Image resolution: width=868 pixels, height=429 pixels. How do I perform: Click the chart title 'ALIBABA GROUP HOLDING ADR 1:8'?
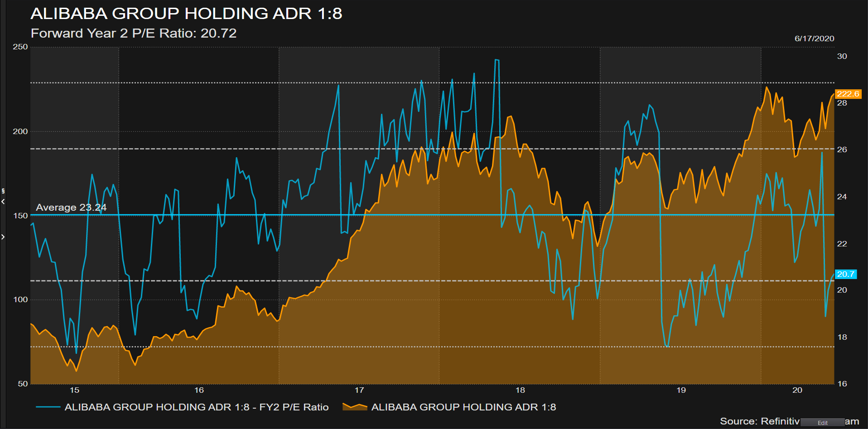(x=186, y=14)
